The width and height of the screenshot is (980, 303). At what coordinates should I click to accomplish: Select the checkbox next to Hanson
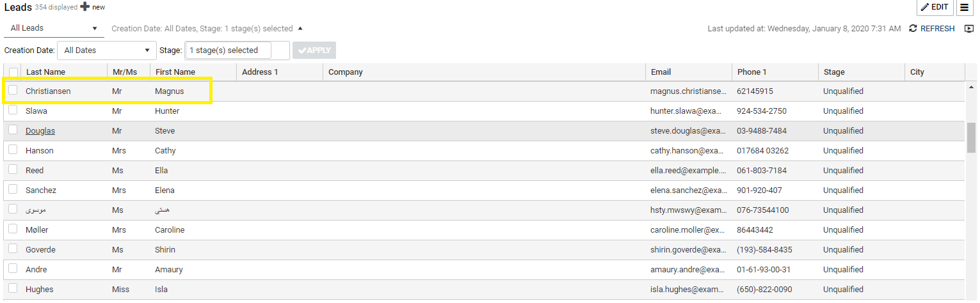pyautogui.click(x=13, y=150)
